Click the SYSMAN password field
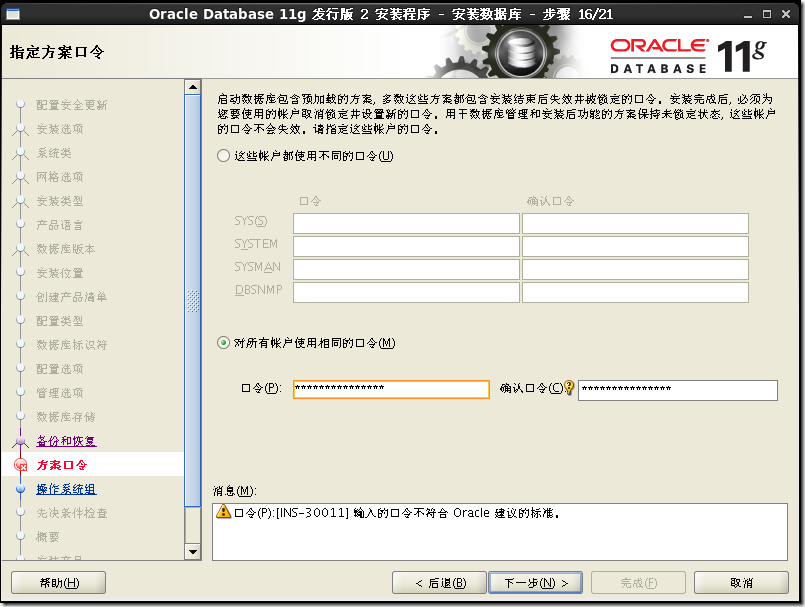 pos(406,269)
